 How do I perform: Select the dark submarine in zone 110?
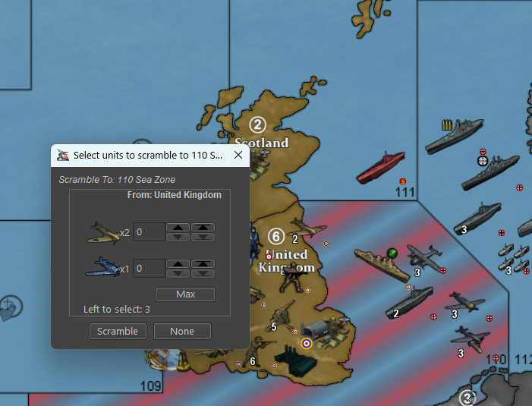409,302
